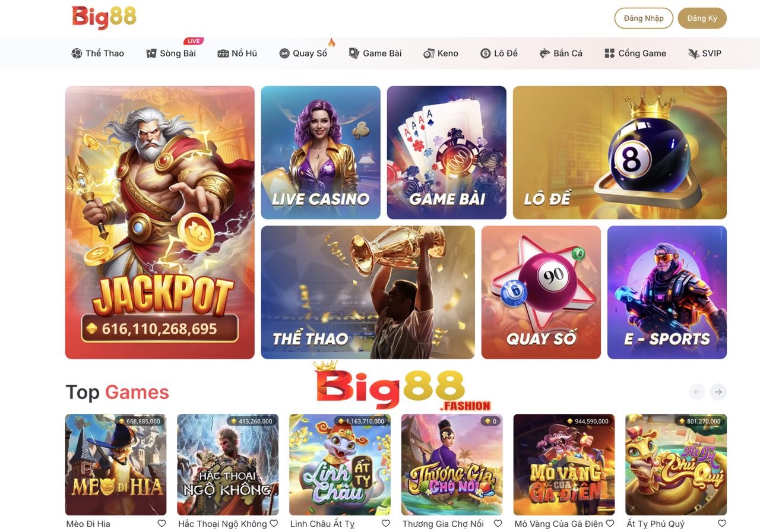Open the Keno menu item
This screenshot has height=532, width=760.
click(441, 53)
